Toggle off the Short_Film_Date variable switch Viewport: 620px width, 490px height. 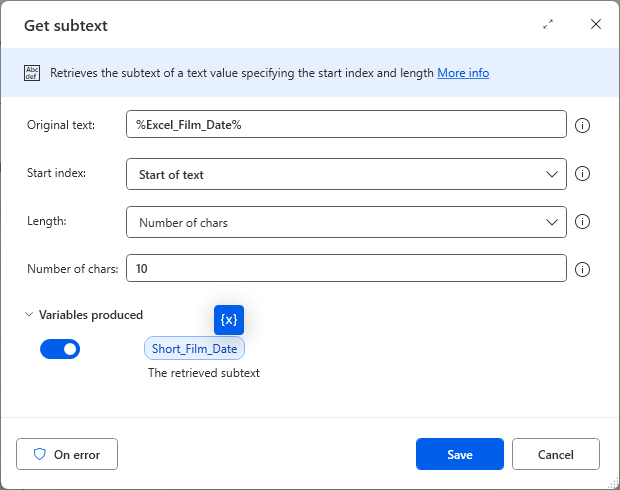tap(60, 349)
